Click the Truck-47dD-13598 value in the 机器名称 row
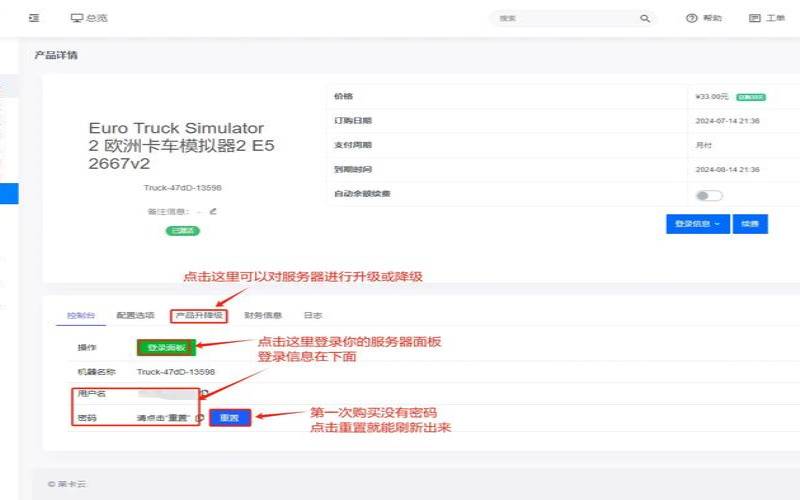 [176, 372]
